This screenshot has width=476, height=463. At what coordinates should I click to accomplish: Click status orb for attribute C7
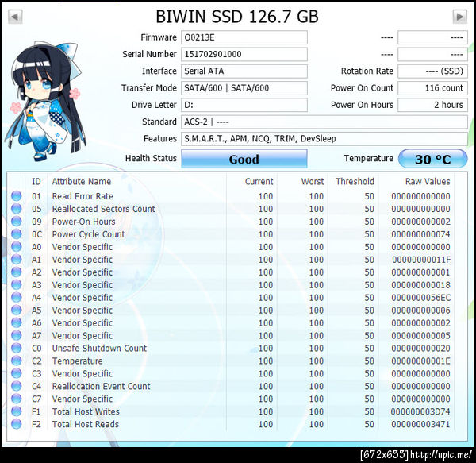(x=17, y=399)
